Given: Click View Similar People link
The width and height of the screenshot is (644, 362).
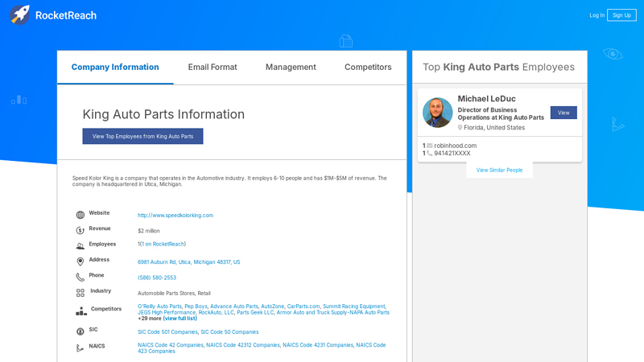Looking at the screenshot, I should pyautogui.click(x=499, y=170).
